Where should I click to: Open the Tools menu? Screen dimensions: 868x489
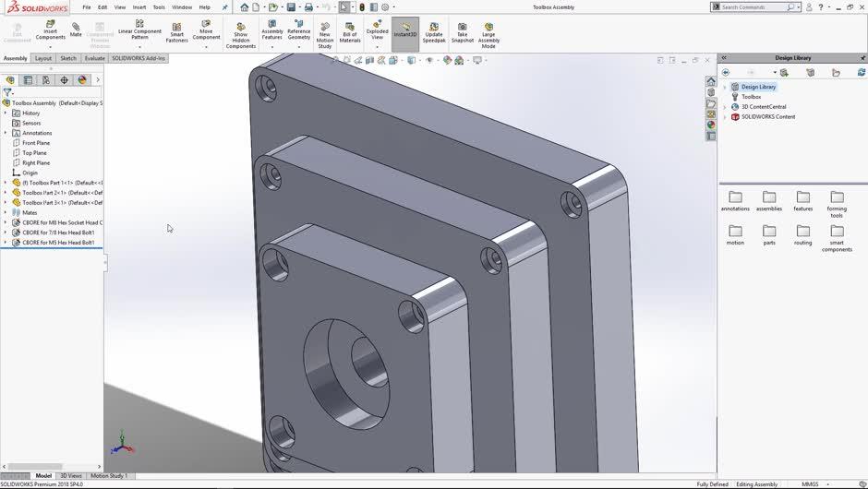click(x=159, y=7)
